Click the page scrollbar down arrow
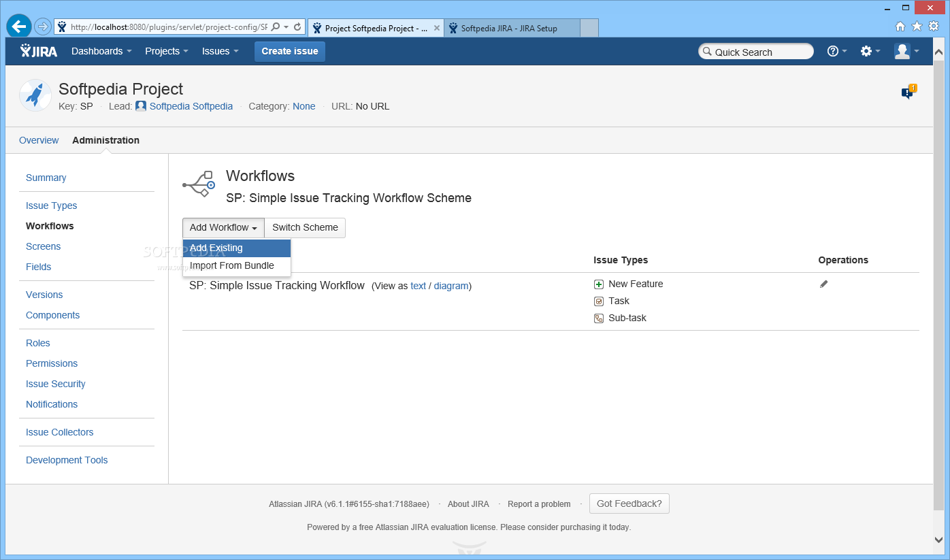 [938, 539]
